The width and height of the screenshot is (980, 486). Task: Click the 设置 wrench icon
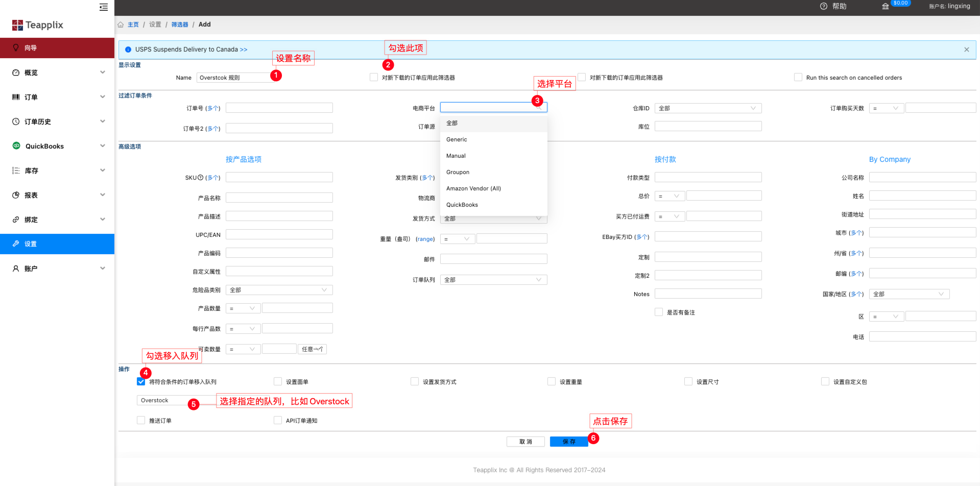click(x=16, y=244)
